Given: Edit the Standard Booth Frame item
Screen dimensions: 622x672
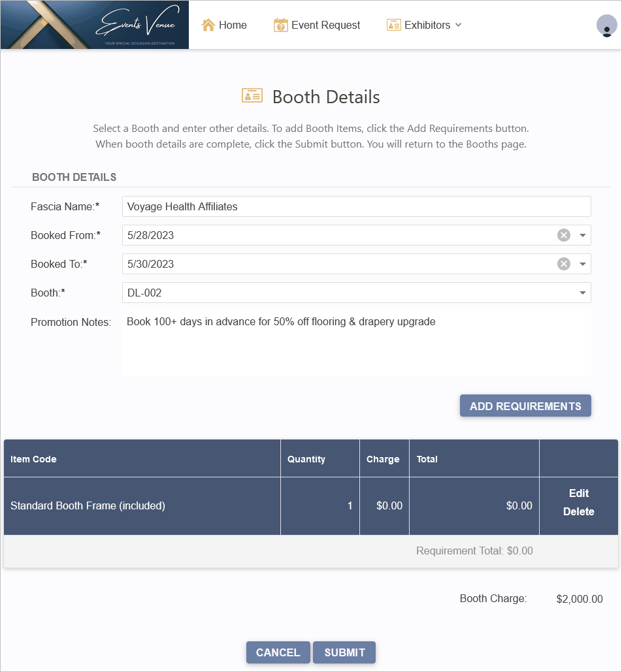Looking at the screenshot, I should coord(579,493).
